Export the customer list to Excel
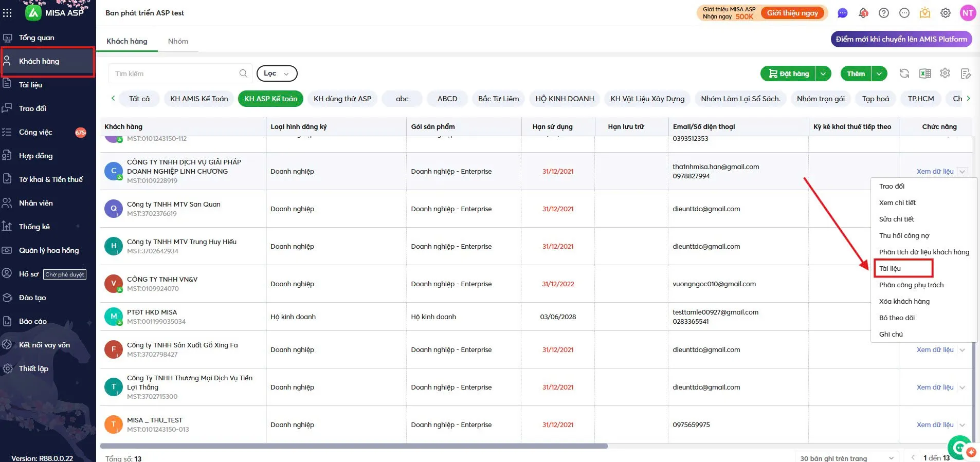980x462 pixels. [x=925, y=73]
